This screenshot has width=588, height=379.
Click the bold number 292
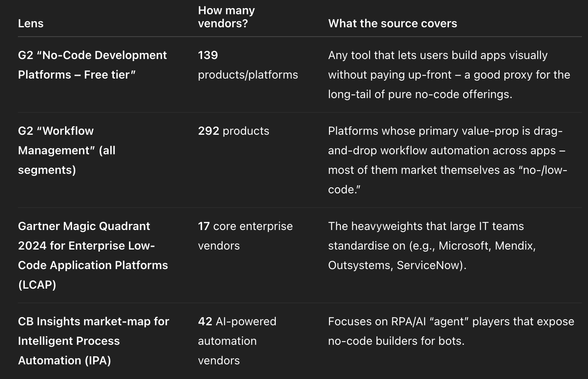tap(209, 131)
